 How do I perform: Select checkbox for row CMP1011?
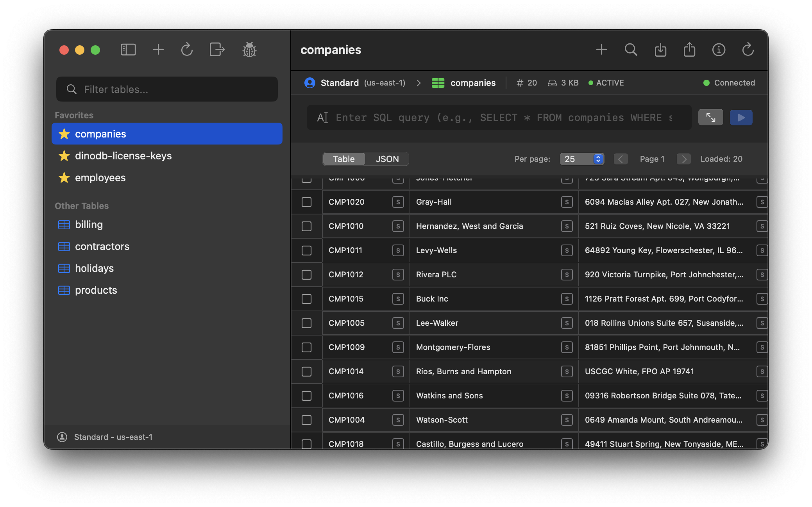tap(306, 250)
